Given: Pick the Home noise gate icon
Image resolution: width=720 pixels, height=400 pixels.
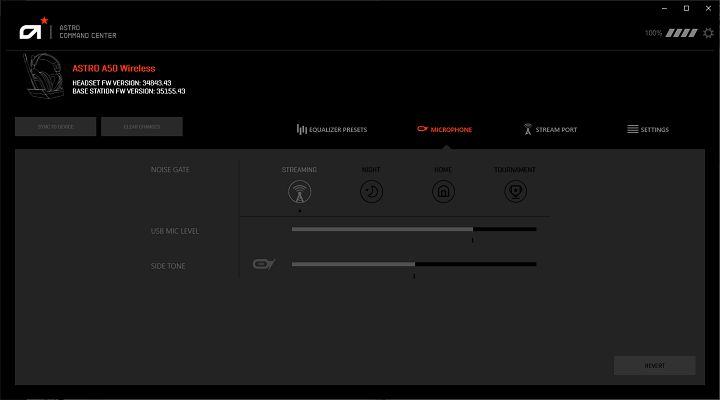Looking at the screenshot, I should [443, 192].
